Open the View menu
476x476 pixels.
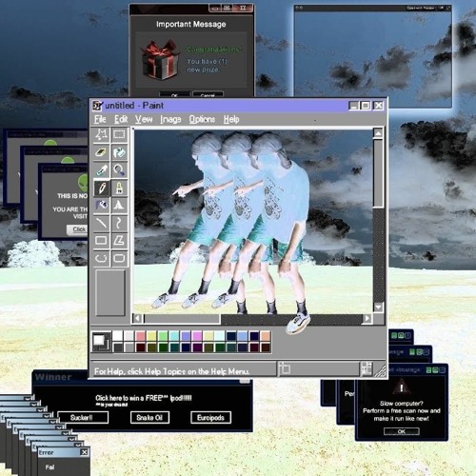144,119
